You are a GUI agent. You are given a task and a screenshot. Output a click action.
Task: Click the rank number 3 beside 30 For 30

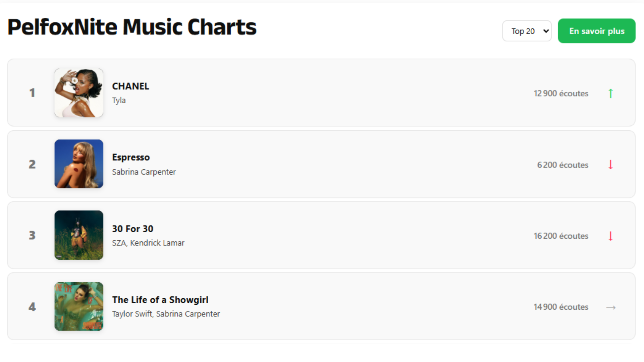[x=32, y=236]
